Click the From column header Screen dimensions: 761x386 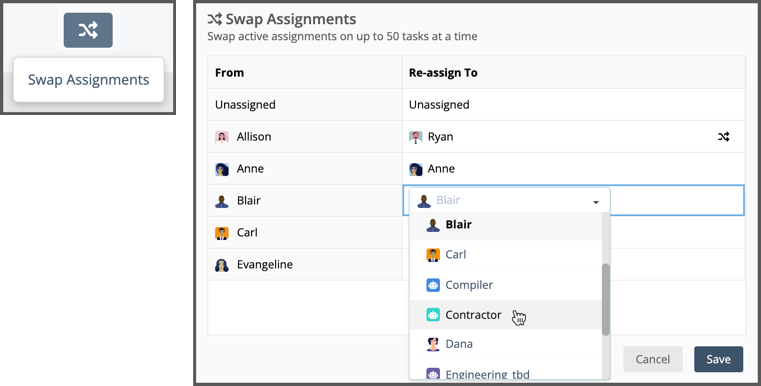point(305,73)
